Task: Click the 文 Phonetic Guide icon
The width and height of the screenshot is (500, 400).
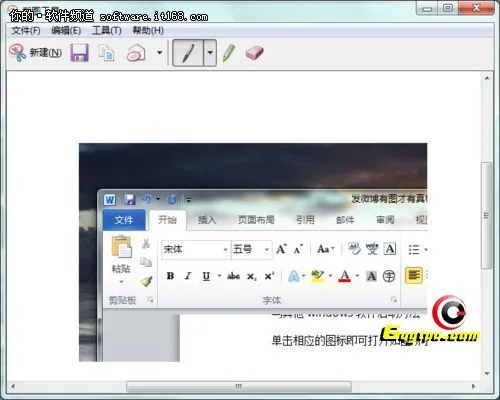Action: [x=372, y=249]
